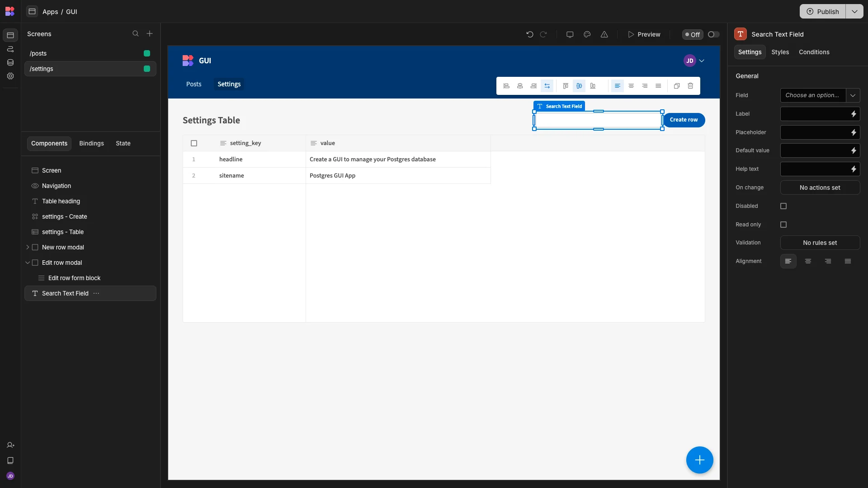868x488 pixels.
Task: Tick the Disabled checkbox
Action: [x=783, y=206]
